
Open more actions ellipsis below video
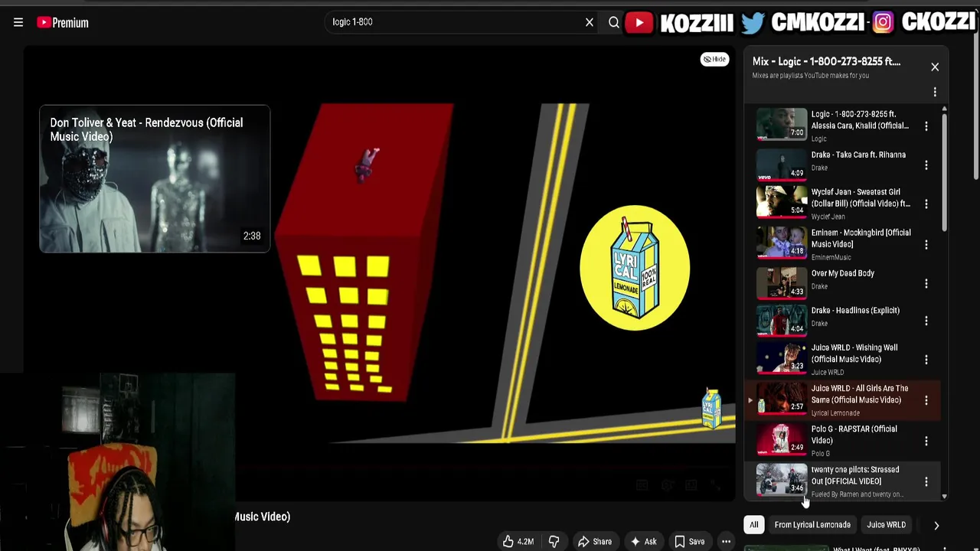[x=726, y=542]
